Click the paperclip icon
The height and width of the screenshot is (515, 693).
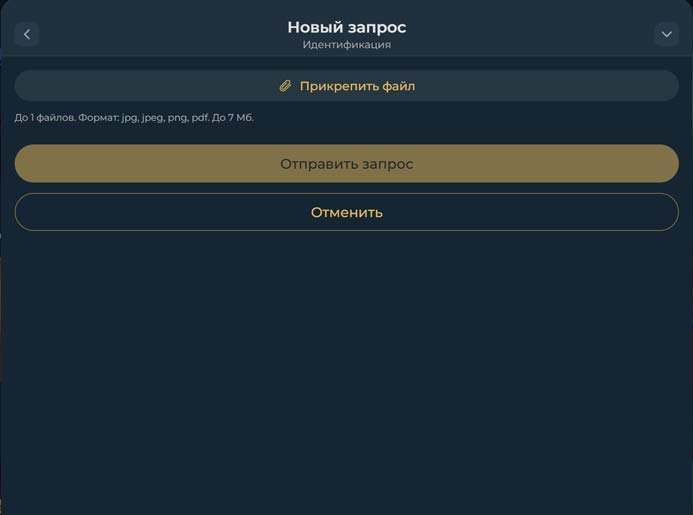point(285,86)
